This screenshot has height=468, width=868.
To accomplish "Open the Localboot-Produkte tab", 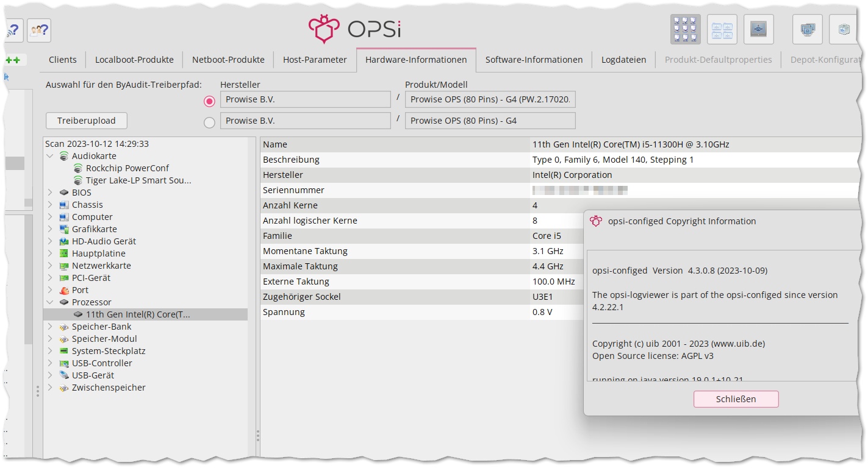I will click(x=134, y=60).
